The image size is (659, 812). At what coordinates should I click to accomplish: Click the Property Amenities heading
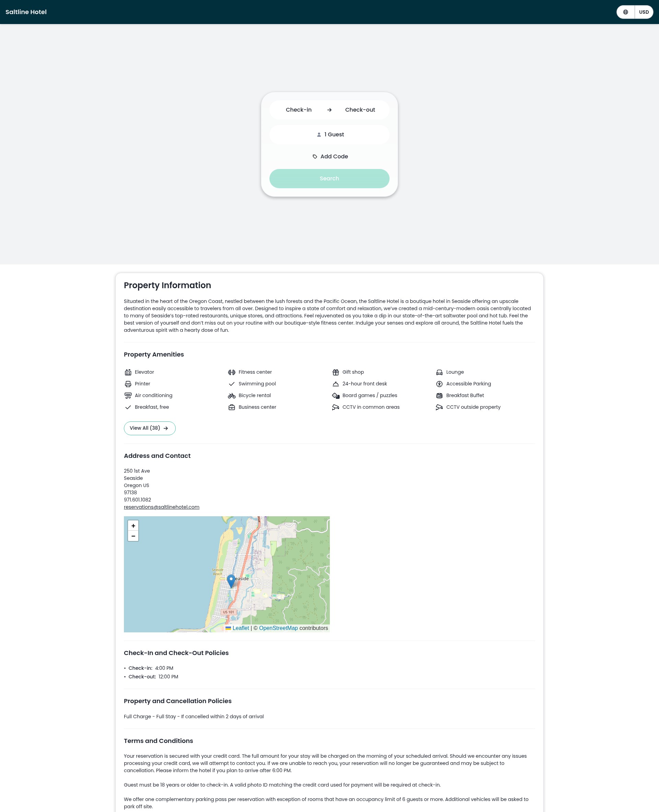(x=154, y=354)
